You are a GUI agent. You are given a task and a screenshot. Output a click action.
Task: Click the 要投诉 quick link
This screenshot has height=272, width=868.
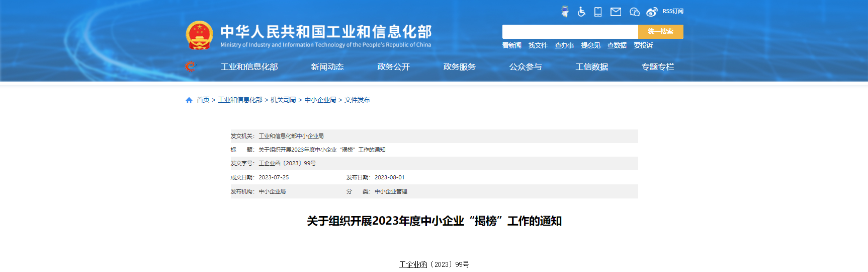click(x=643, y=45)
